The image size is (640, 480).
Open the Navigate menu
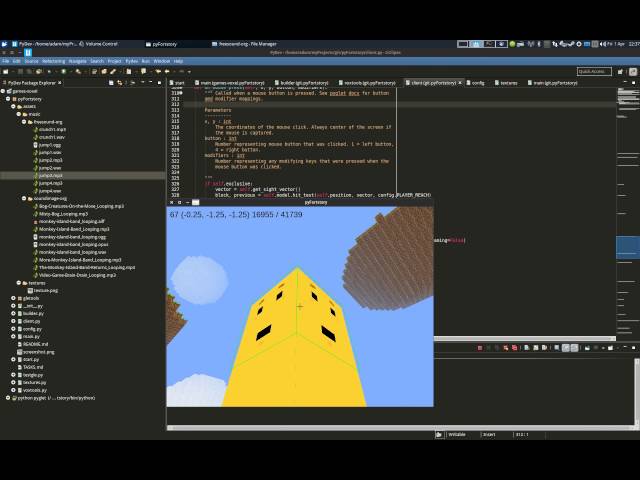pos(77,61)
